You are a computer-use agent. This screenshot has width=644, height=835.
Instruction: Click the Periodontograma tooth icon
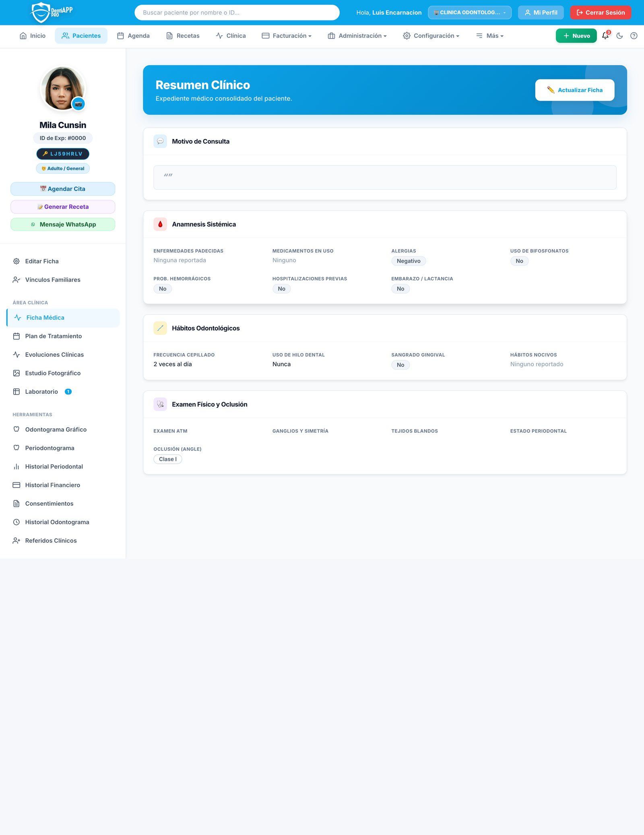coord(17,448)
